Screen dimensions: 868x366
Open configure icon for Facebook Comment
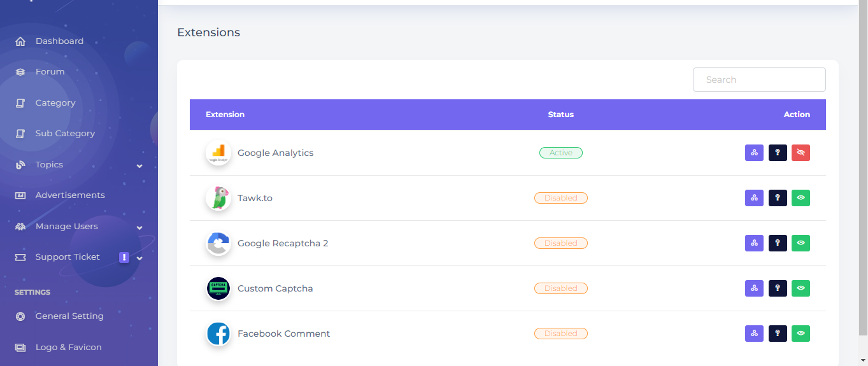754,334
